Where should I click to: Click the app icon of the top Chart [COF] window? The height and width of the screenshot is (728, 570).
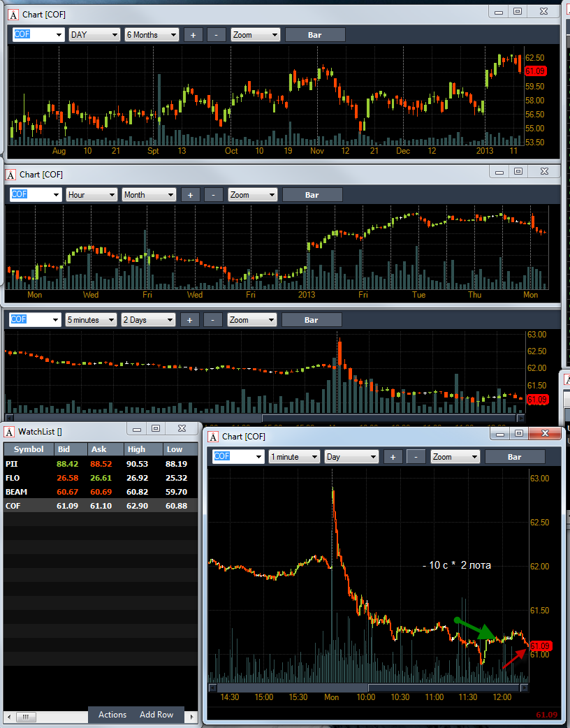click(13, 15)
